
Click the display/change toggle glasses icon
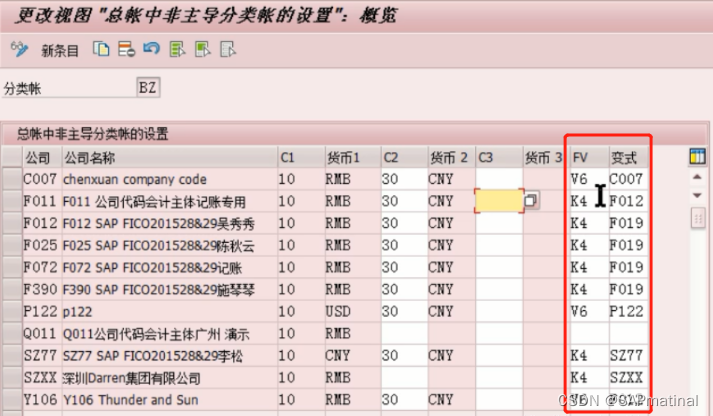pos(18,49)
